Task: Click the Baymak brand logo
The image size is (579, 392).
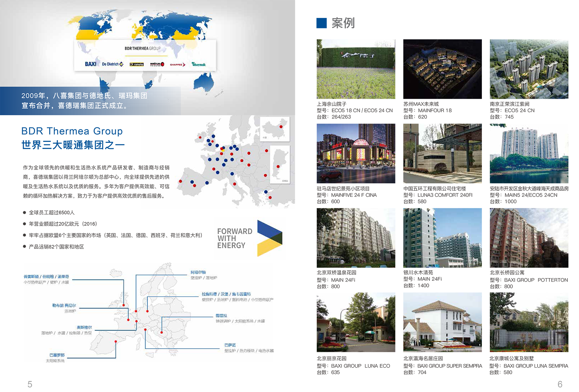Action: [x=199, y=64]
